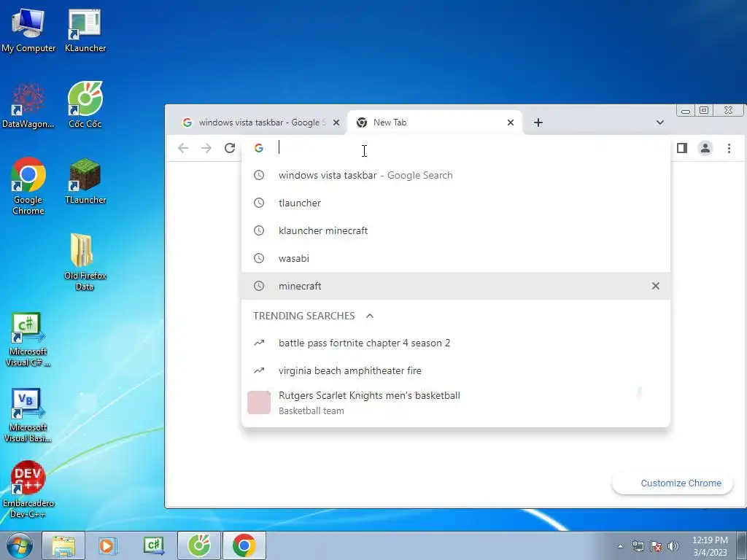Open Windows Explorer from taskbar

63,545
